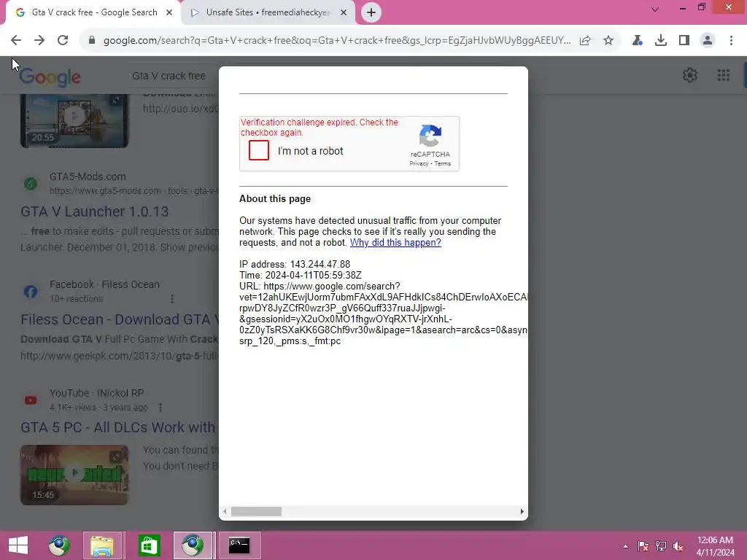Image resolution: width=747 pixels, height=560 pixels.
Task: Click the dialog scroll left arrow
Action: pyautogui.click(x=225, y=511)
